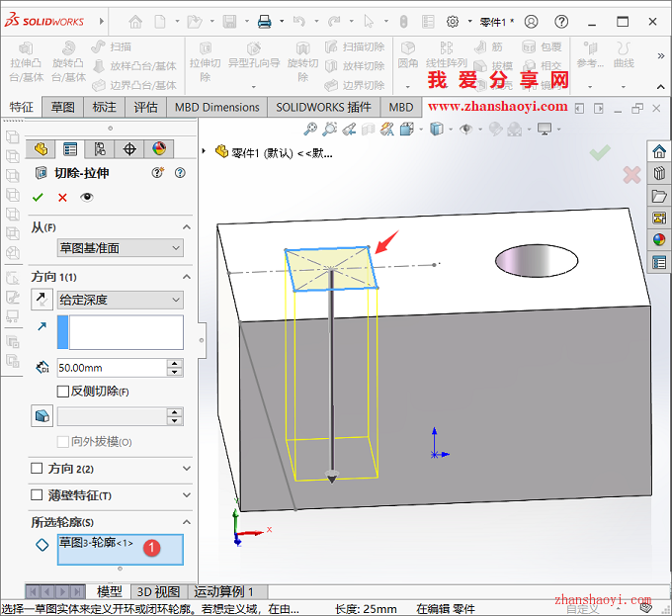Open the 给定深度 end condition dropdown
The width and height of the screenshot is (672, 616).
point(121,300)
